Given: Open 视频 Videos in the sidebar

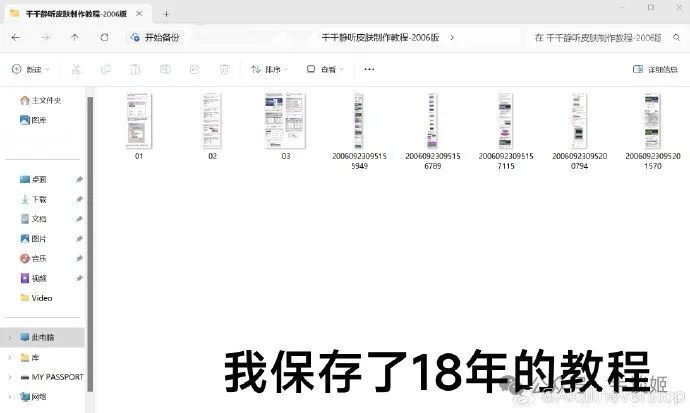Looking at the screenshot, I should (33, 278).
